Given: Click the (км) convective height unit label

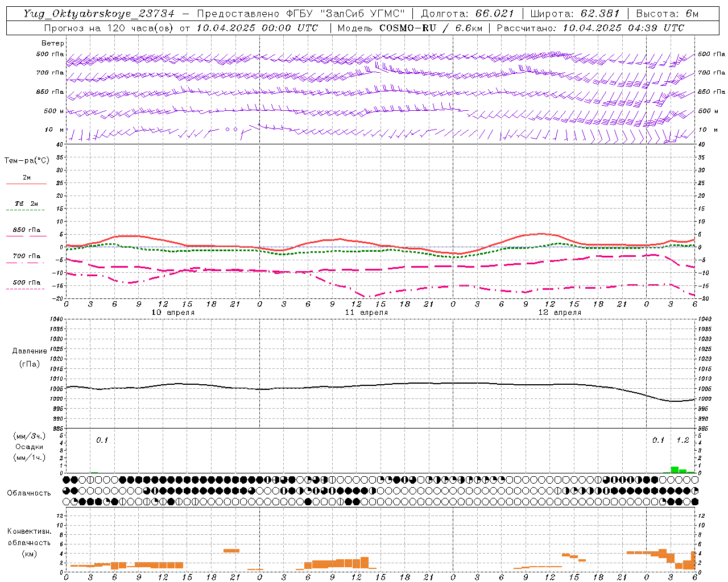Looking at the screenshot, I should coord(30,554).
